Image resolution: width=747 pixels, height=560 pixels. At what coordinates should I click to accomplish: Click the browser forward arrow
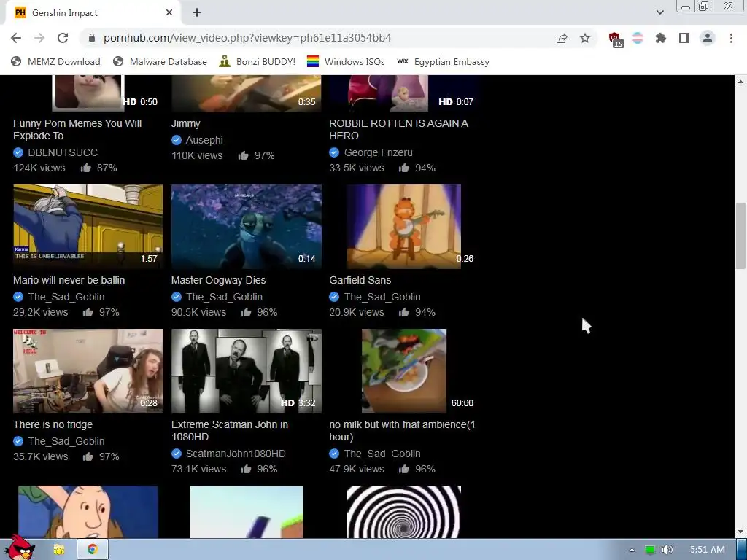pos(39,38)
